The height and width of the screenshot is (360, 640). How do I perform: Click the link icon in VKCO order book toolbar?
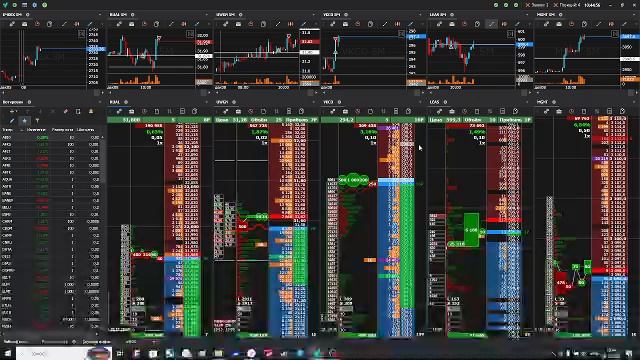[x=333, y=111]
